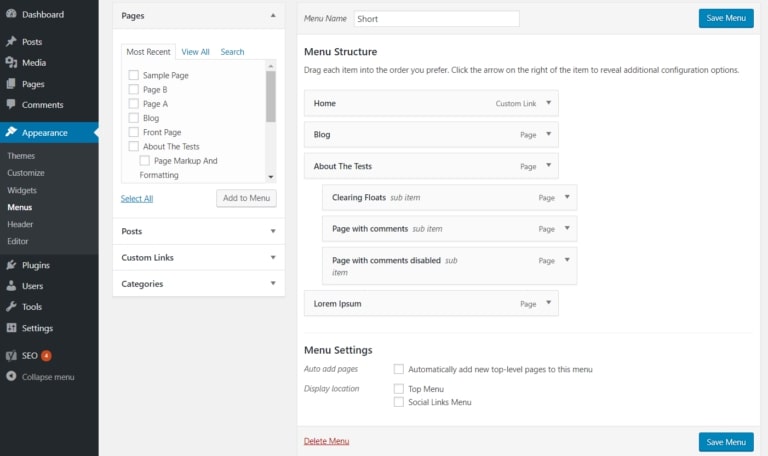The height and width of the screenshot is (456, 768).
Task: Switch to the View All tab
Action: [195, 51]
